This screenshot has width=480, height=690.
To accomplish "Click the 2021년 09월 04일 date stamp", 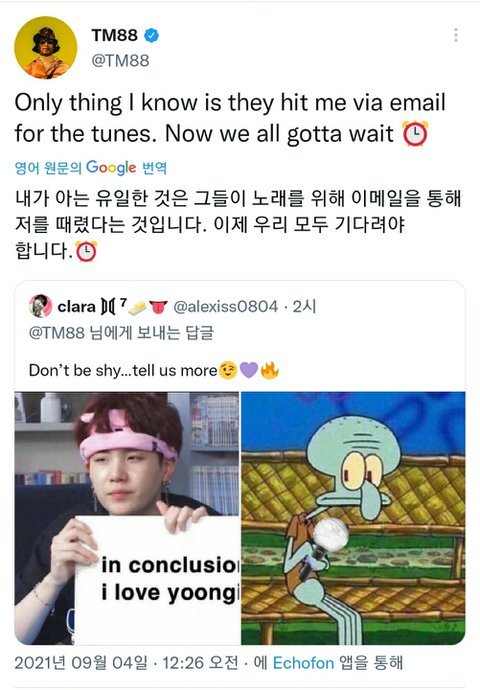I will 81,663.
